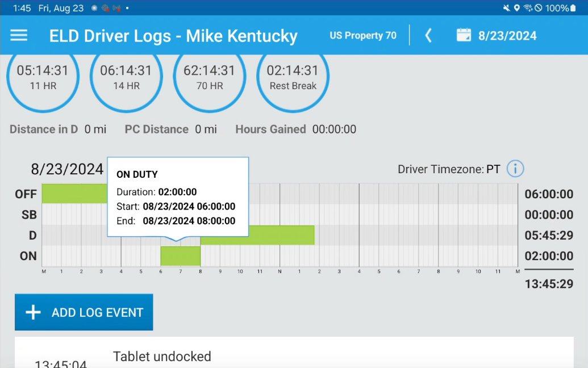Image resolution: width=588 pixels, height=368 pixels.
Task: Open the 70 HR cycle clock
Action: click(210, 77)
